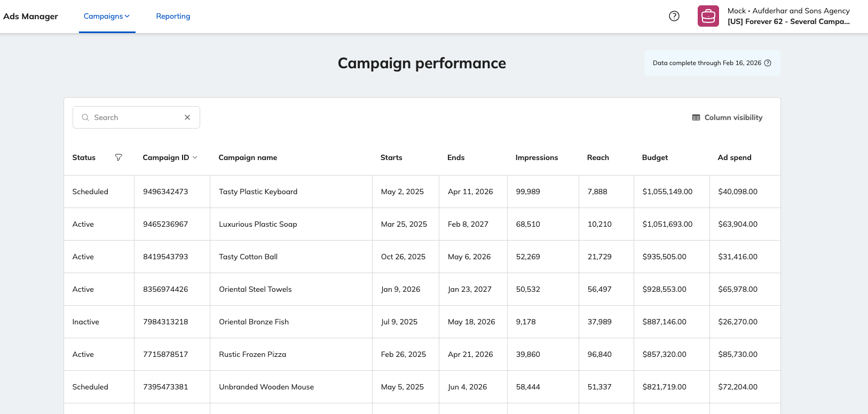The height and width of the screenshot is (414, 868).
Task: Click the Ad spend column header
Action: point(734,157)
